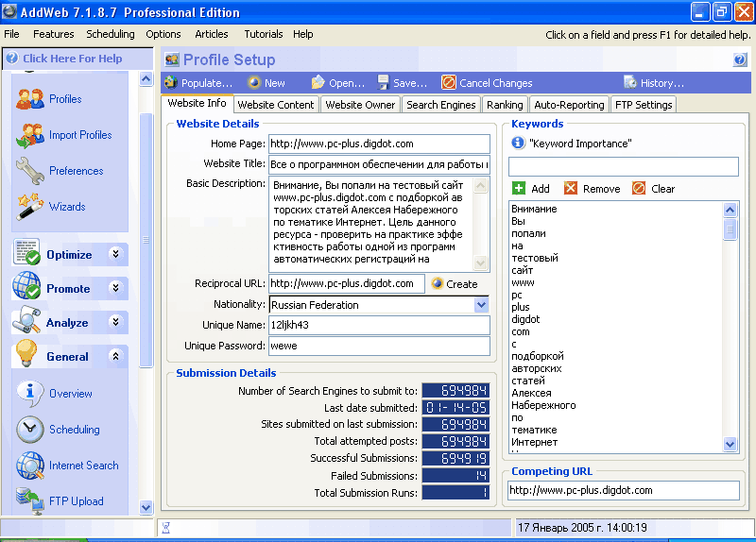The image size is (756, 542).
Task: Expand the Optimize section chevron
Action: pos(115,253)
